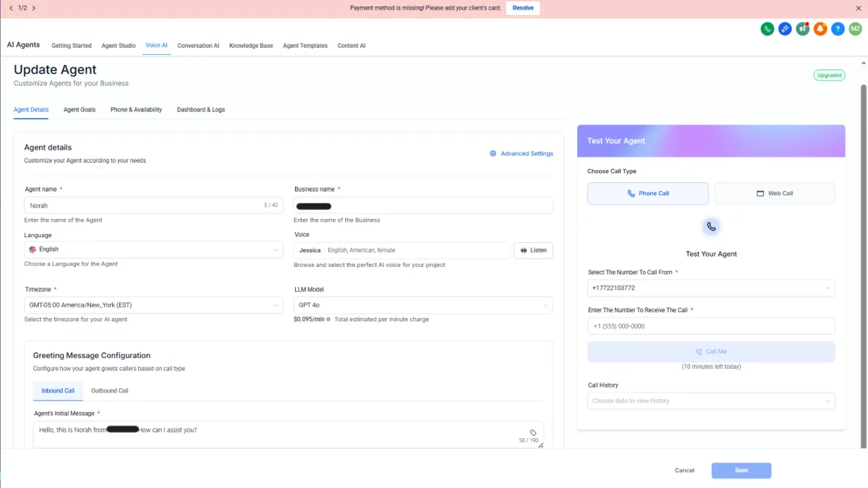
Task: Open Select The Number To Call From dropdown
Action: coord(711,288)
